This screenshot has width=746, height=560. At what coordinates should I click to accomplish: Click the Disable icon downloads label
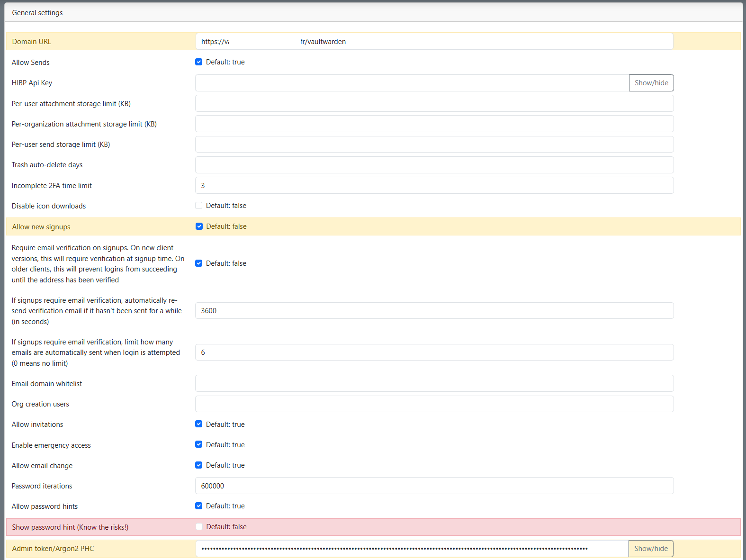[x=49, y=206]
